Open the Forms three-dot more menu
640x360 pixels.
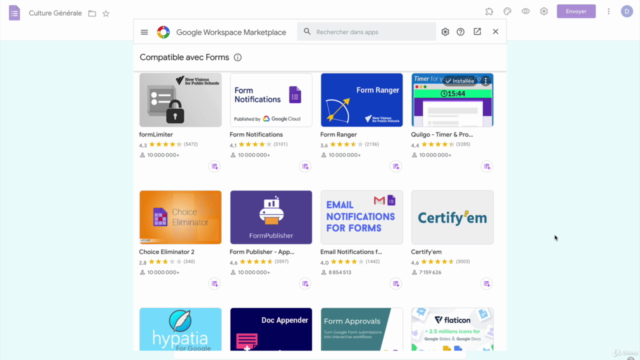point(609,11)
